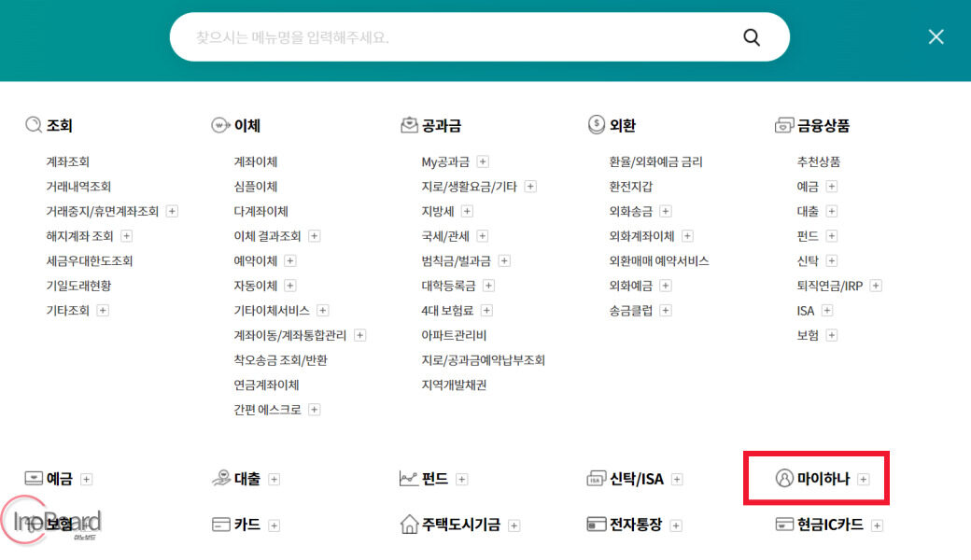This screenshot has height=560, width=971.
Task: Expand 송금클럽 plus button
Action: click(665, 310)
